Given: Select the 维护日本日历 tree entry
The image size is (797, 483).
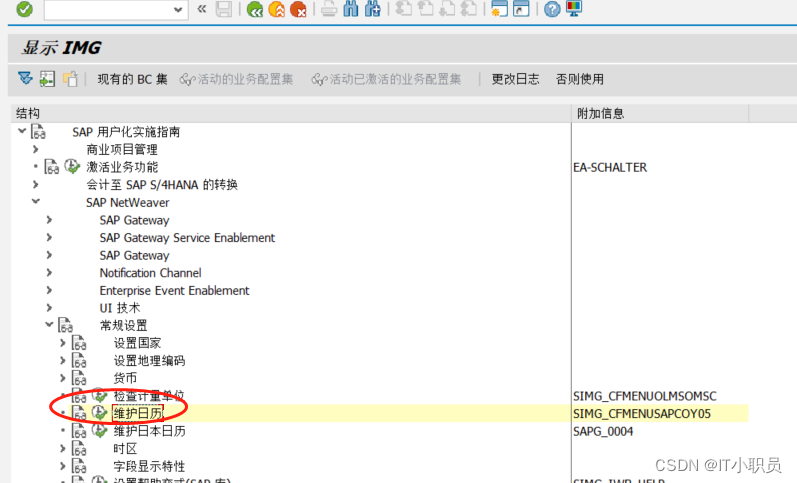Looking at the screenshot, I should [149, 431].
